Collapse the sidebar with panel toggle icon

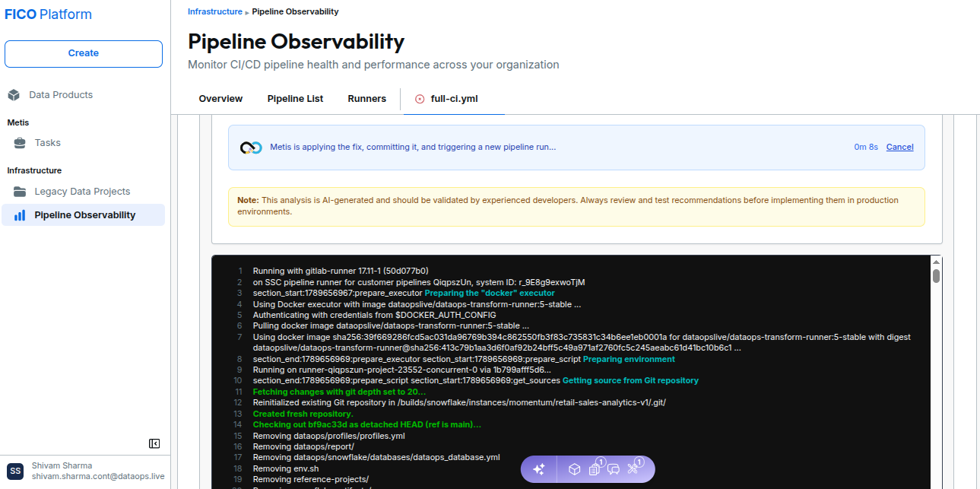tap(154, 443)
